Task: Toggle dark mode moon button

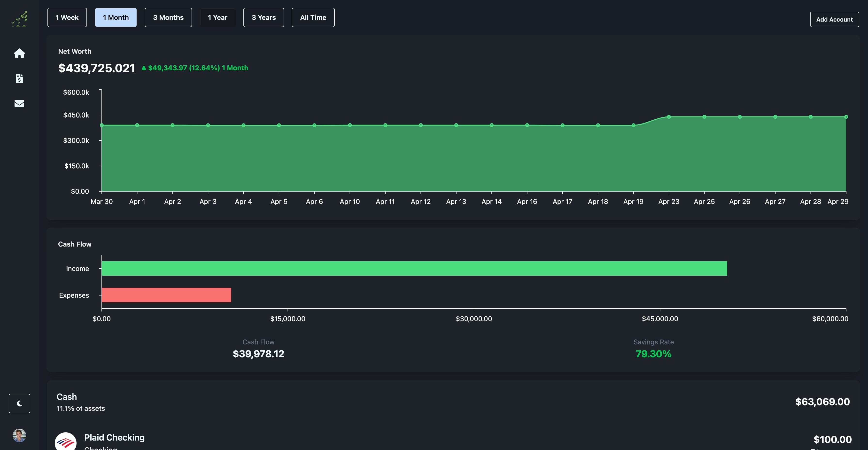Action: point(19,403)
